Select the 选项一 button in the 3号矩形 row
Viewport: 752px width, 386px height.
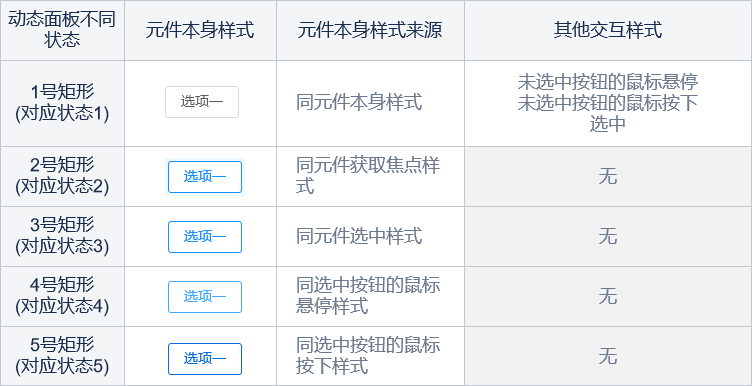coord(205,237)
